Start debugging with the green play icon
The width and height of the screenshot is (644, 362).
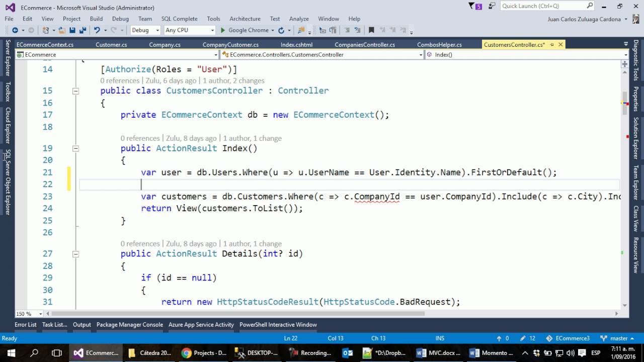223,30
